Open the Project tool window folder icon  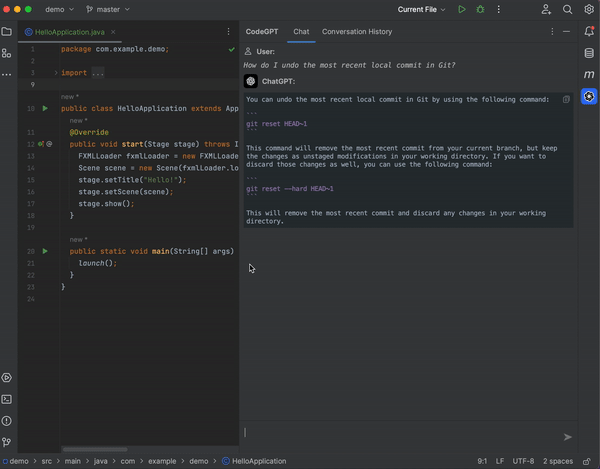click(7, 31)
